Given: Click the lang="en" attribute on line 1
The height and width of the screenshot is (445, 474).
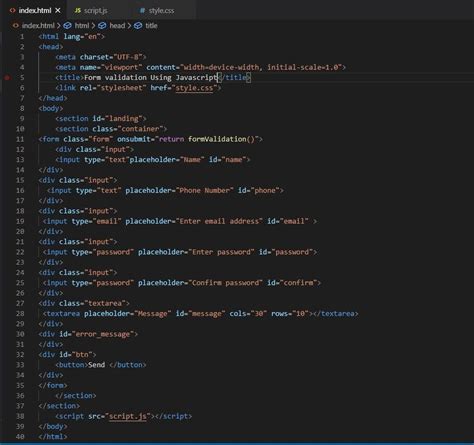Looking at the screenshot, I should tap(82, 37).
